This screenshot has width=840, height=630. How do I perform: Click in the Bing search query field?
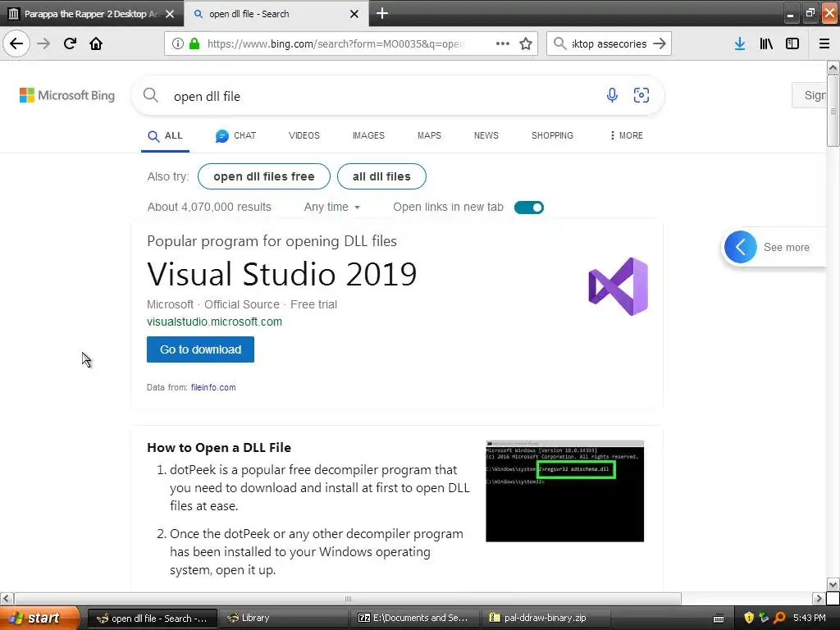click(386, 96)
